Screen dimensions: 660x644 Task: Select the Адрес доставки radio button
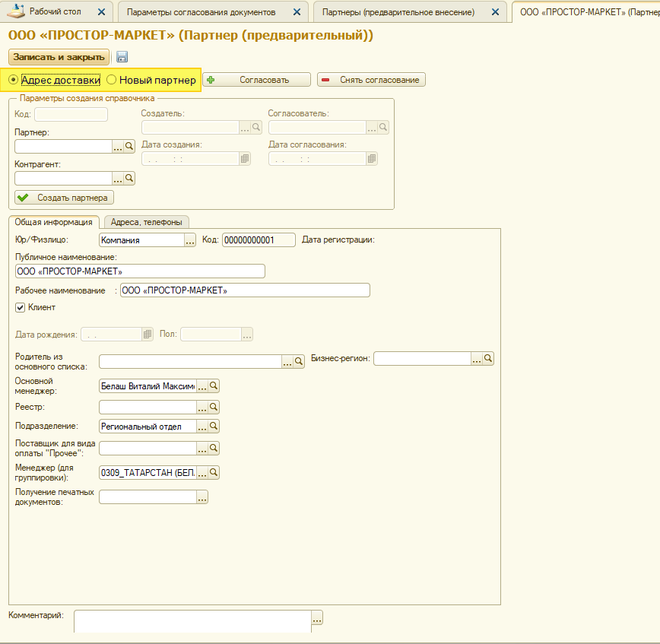(x=14, y=80)
